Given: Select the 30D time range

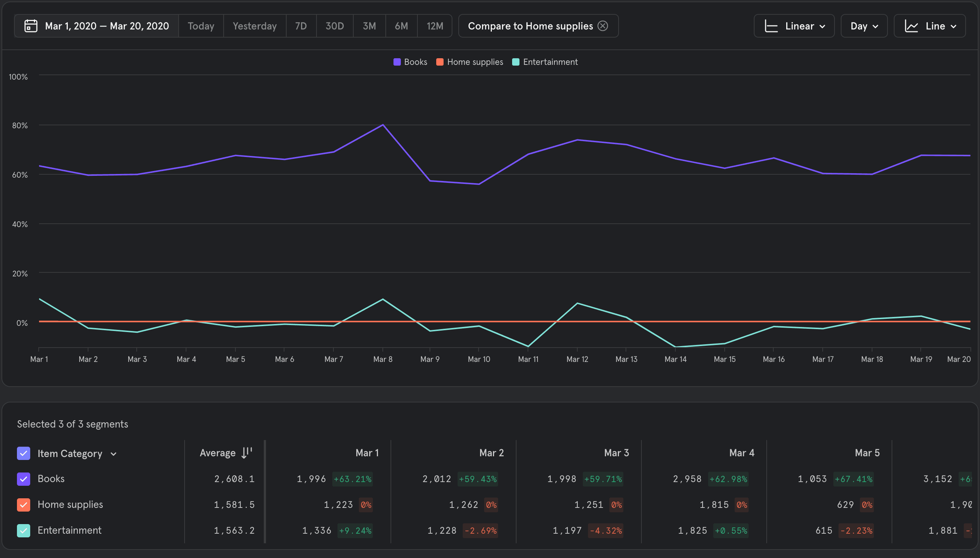Looking at the screenshot, I should (335, 26).
